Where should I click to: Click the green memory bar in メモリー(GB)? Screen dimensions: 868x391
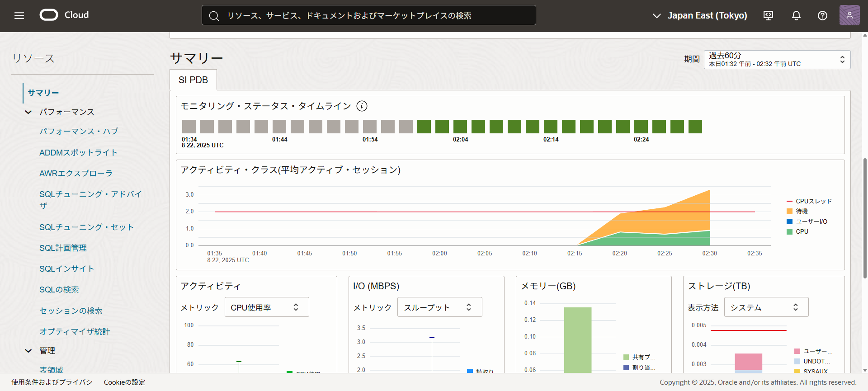578,340
